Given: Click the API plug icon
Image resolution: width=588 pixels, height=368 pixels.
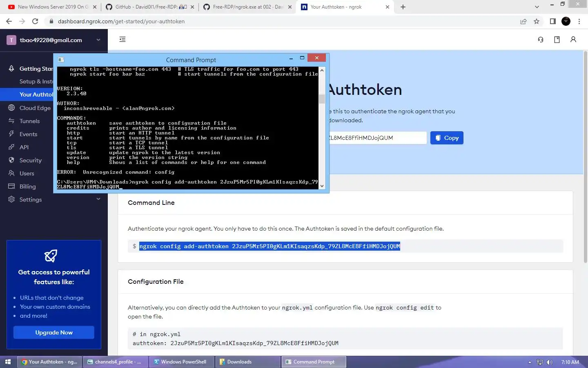Looking at the screenshot, I should pyautogui.click(x=11, y=147).
